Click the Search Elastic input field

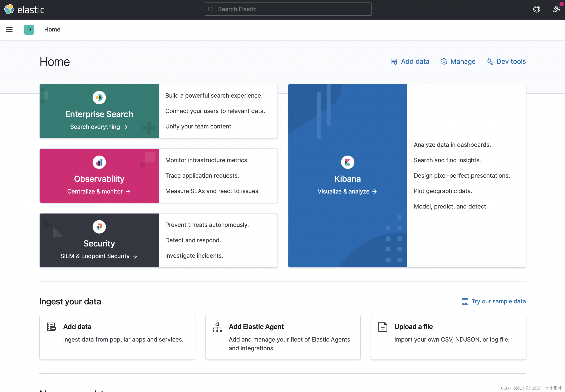tap(288, 9)
